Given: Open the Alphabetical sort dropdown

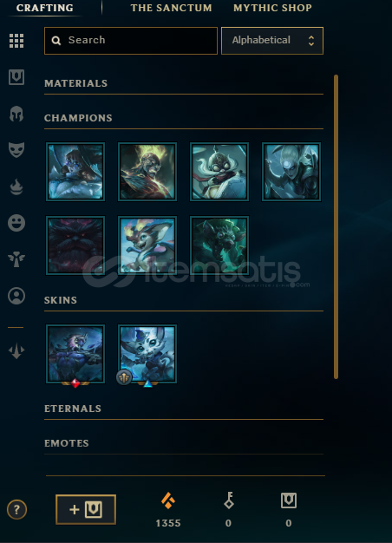Looking at the screenshot, I should [272, 41].
